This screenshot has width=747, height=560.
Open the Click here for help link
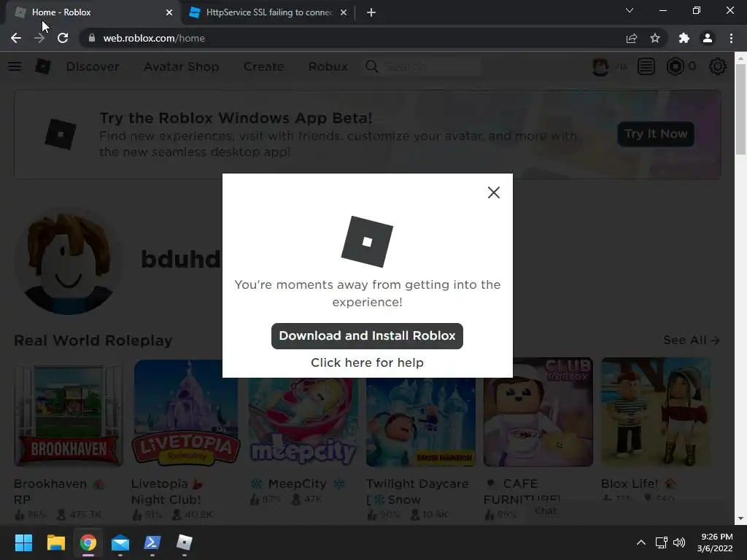point(367,362)
